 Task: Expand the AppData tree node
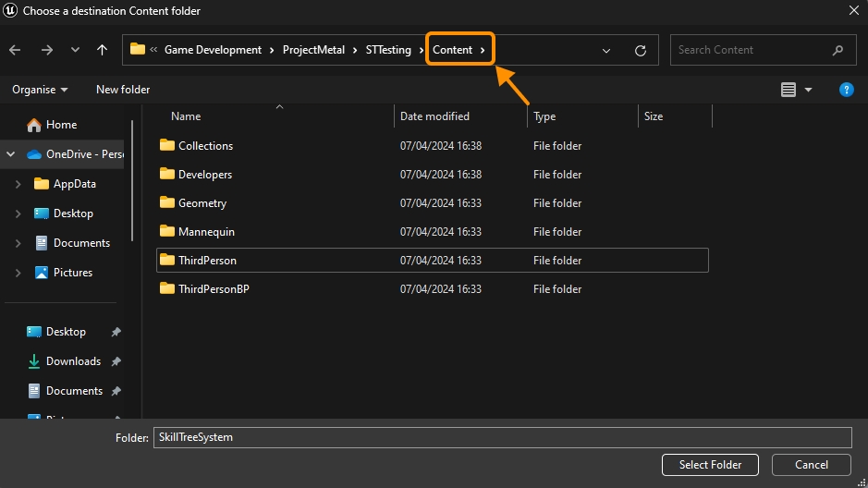18,184
